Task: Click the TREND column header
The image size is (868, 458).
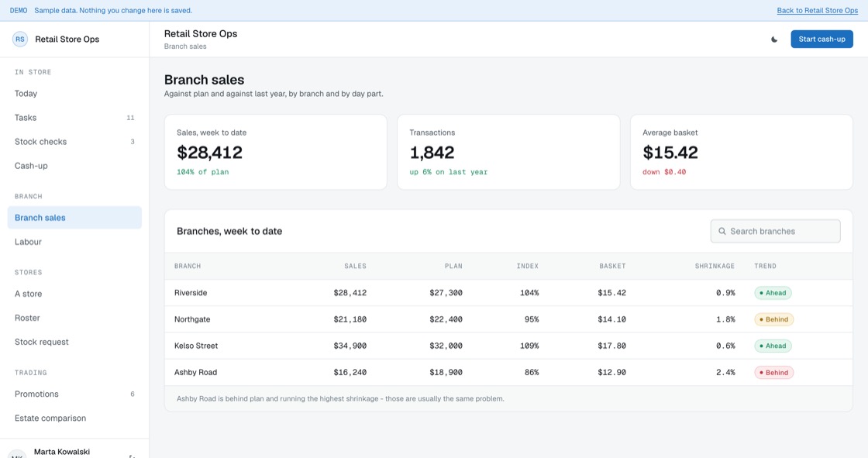Action: tap(765, 267)
